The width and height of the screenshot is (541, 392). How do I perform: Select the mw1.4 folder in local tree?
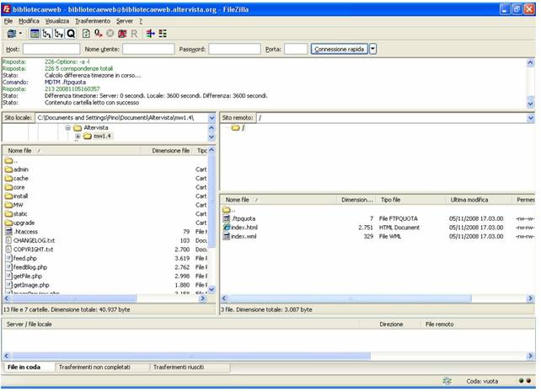point(98,137)
